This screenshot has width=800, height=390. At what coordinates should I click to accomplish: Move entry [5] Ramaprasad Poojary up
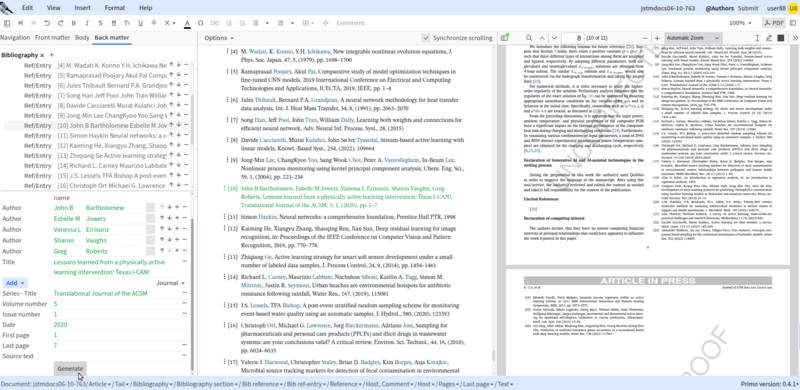pyautogui.click(x=171, y=75)
